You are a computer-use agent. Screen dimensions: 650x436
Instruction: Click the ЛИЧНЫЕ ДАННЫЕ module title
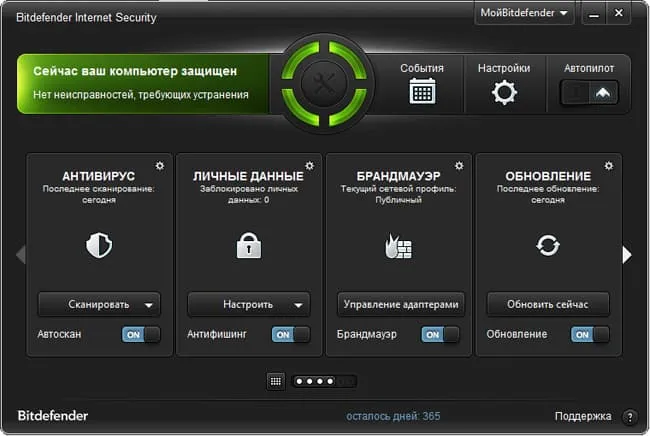pyautogui.click(x=248, y=176)
